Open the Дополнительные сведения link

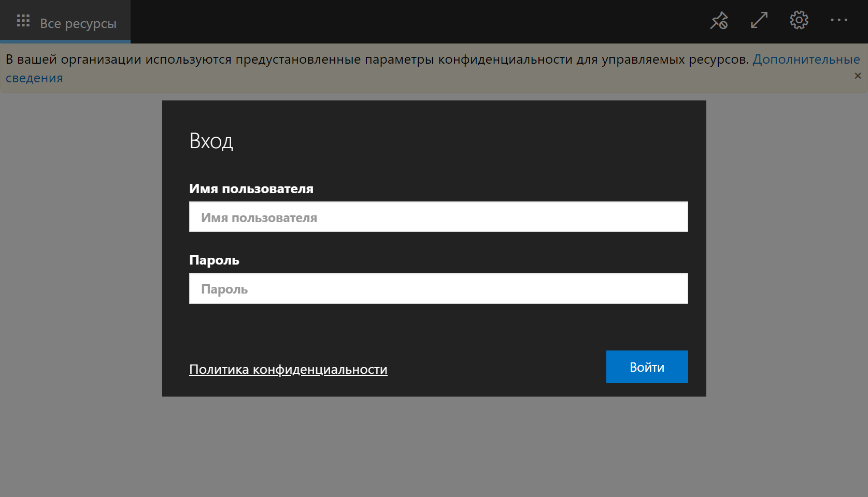(806, 60)
